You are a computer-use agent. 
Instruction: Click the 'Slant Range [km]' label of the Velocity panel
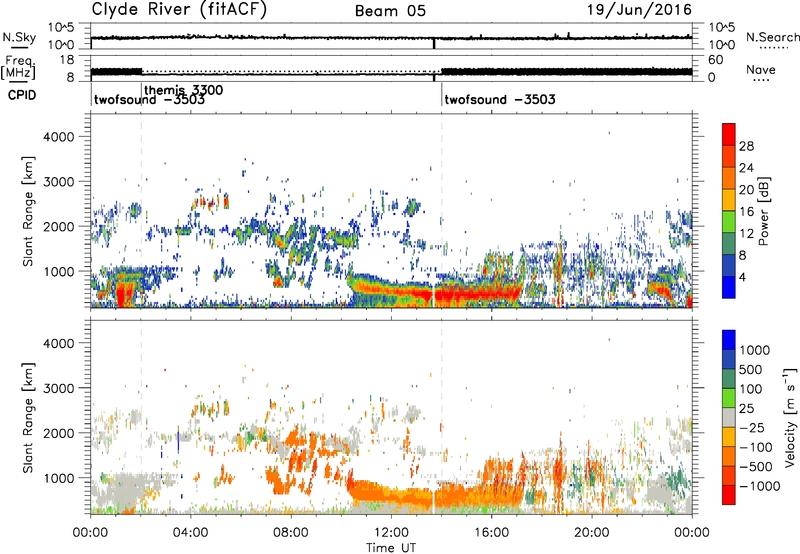28,417
